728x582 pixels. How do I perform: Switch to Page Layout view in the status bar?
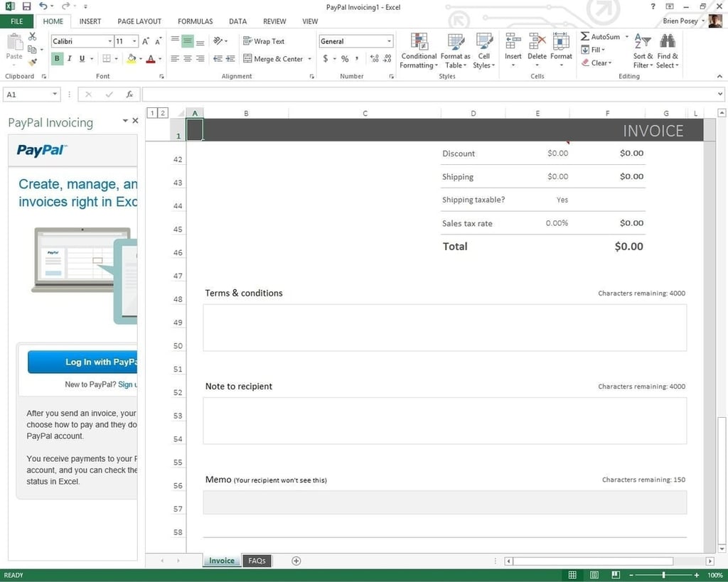(594, 575)
